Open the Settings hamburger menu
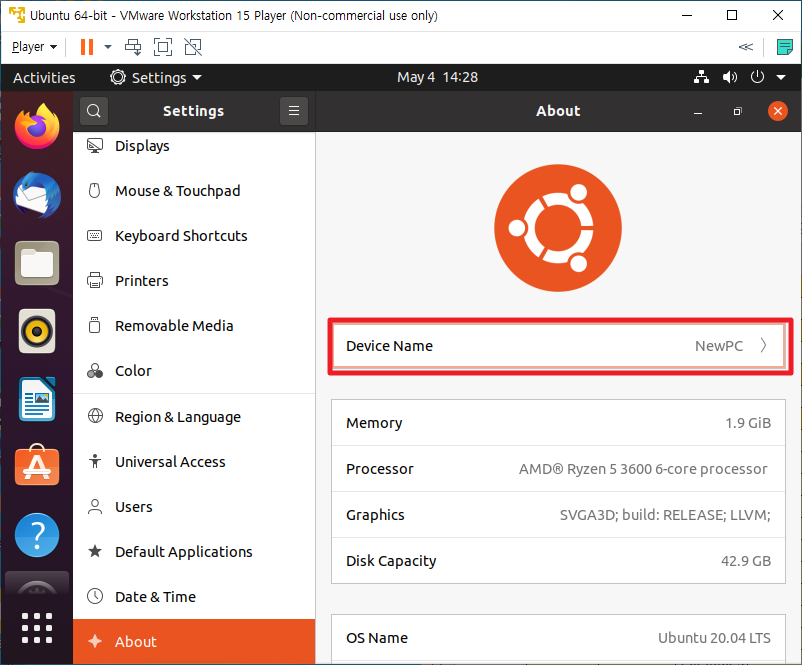Screen dimensions: 802x665 (x=294, y=110)
